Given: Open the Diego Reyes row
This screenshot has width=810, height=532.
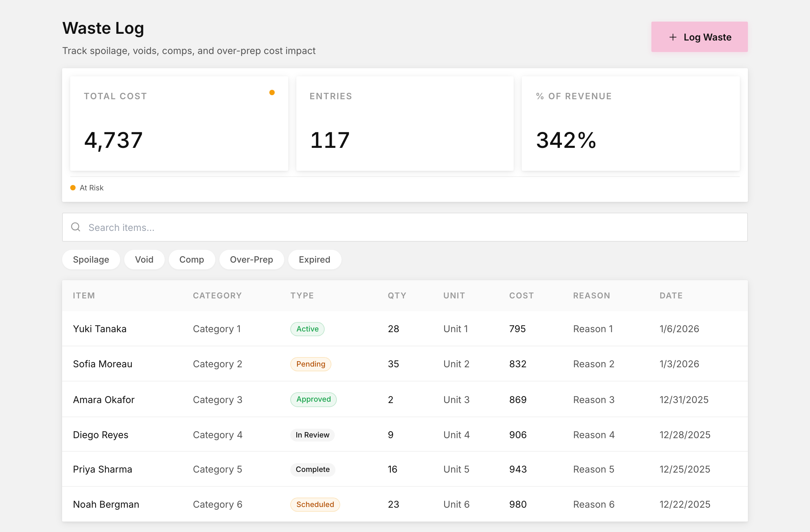Looking at the screenshot, I should 405,435.
